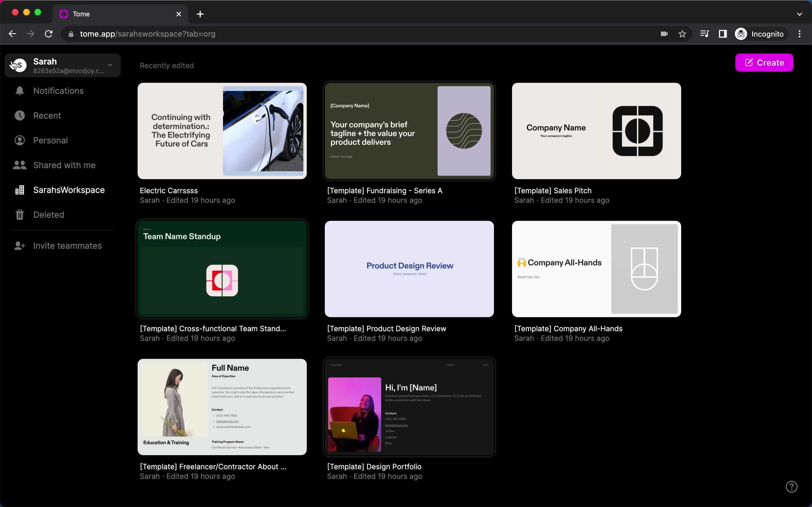Click the Shared with me icon

[19, 165]
